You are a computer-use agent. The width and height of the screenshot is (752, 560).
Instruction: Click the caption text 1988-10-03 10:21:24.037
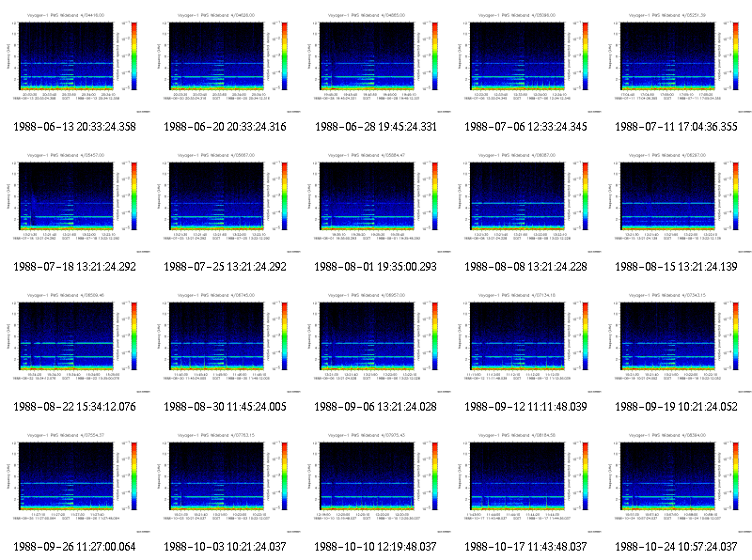pyautogui.click(x=225, y=547)
